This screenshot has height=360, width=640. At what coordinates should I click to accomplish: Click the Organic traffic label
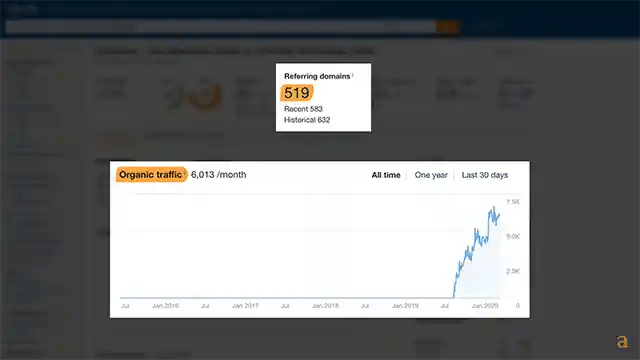pos(151,175)
